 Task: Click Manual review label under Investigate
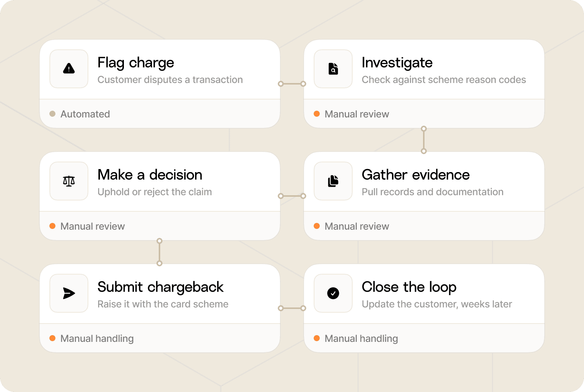pyautogui.click(x=357, y=114)
